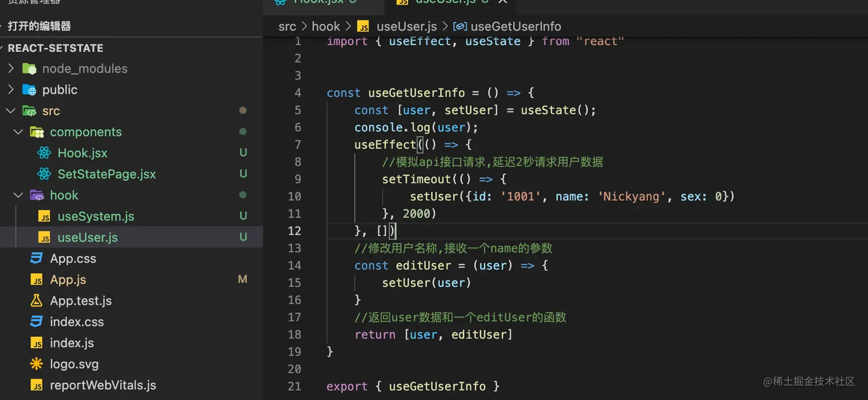This screenshot has width=868, height=400.
Task: Click setTimeout on line 9
Action: (416, 179)
